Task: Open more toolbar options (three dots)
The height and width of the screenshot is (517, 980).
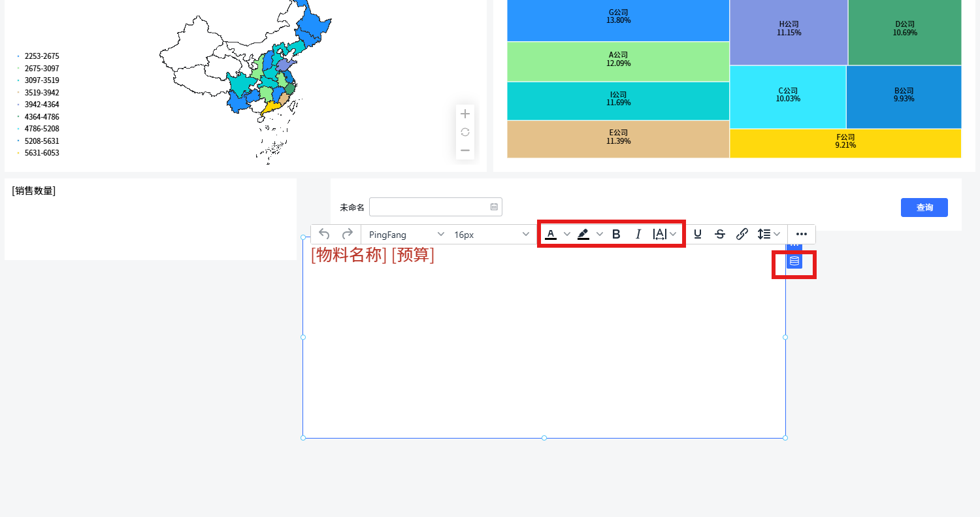Action: [802, 234]
